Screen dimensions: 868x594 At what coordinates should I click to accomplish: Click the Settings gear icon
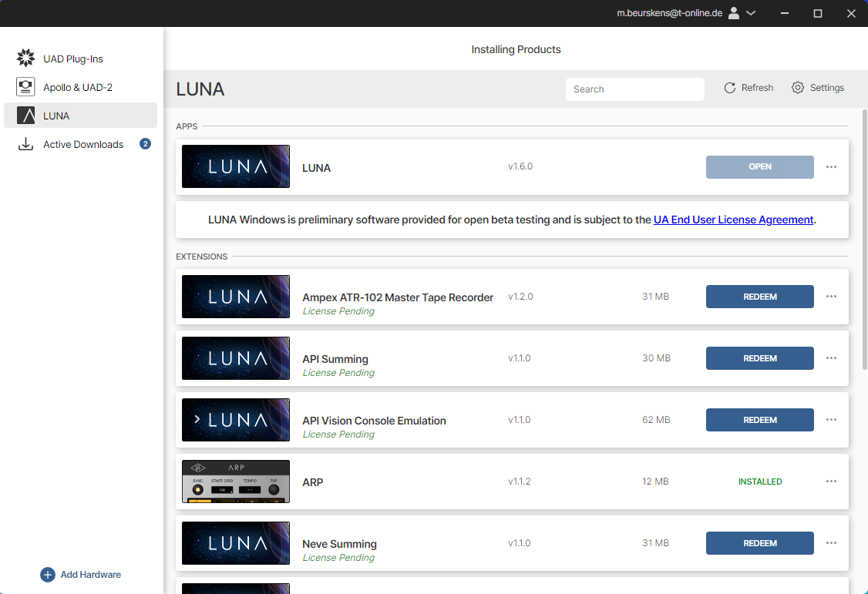797,87
